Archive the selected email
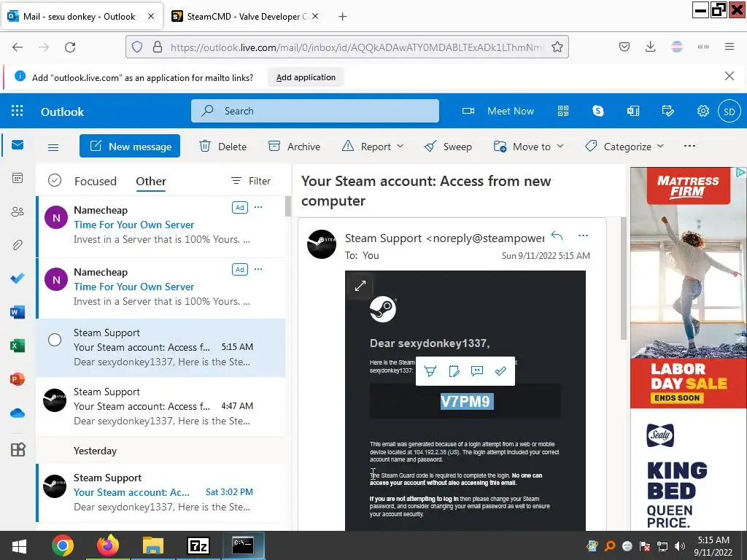This screenshot has height=560, width=747. tap(294, 146)
